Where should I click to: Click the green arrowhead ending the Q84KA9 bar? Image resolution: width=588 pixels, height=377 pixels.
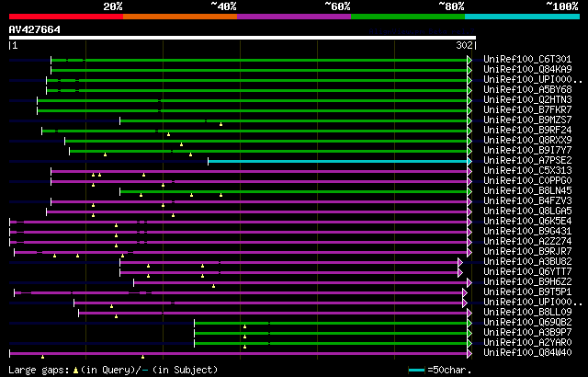(469, 70)
